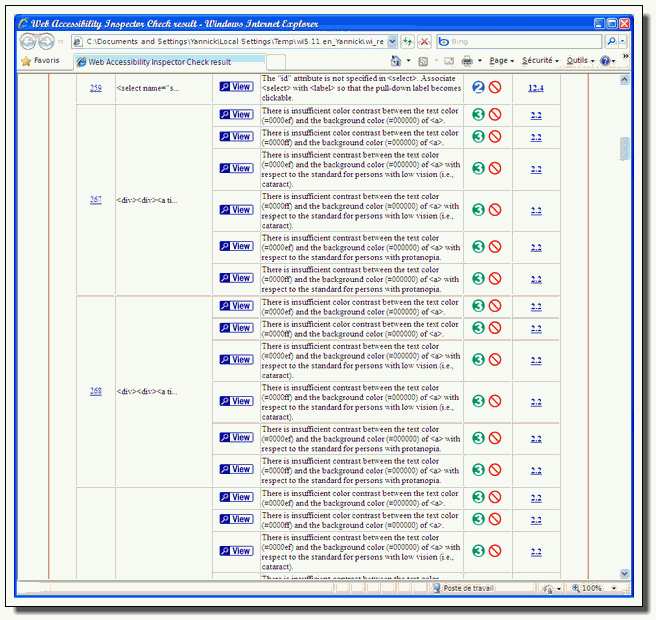Click the vertical scrollbar thumb
This screenshot has height=620, width=656.
coord(624,149)
